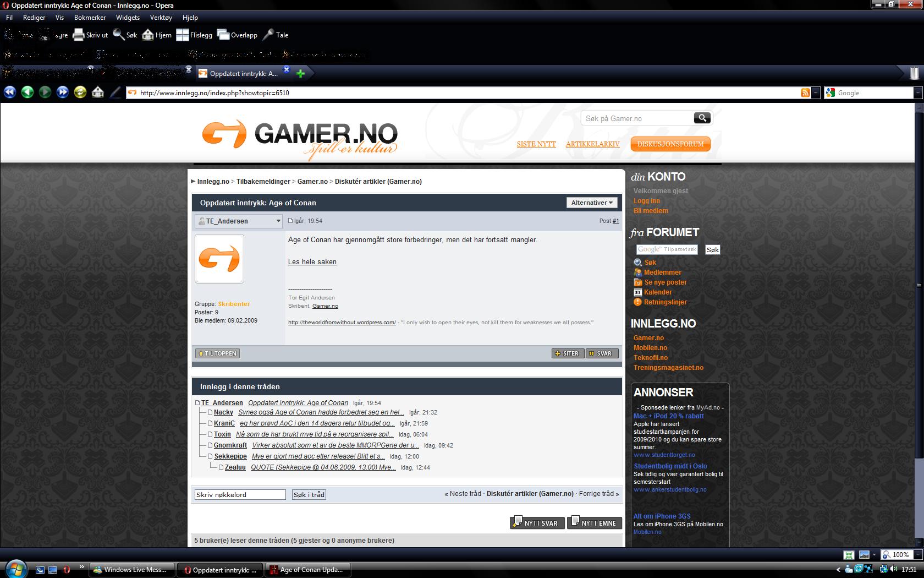Image resolution: width=924 pixels, height=578 pixels.
Task: Click the Søk magnifier toolbar icon
Action: (118, 35)
